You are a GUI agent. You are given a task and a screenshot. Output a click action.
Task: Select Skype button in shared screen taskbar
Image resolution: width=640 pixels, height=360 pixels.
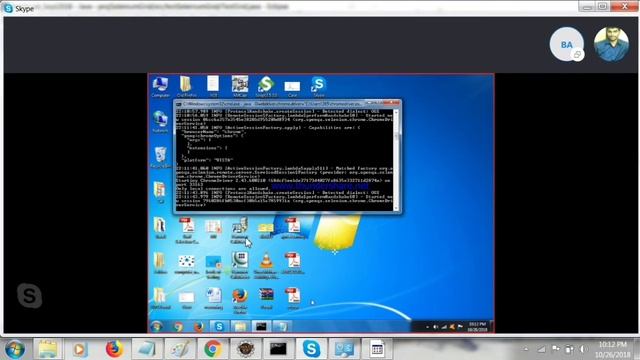pyautogui.click(x=219, y=327)
